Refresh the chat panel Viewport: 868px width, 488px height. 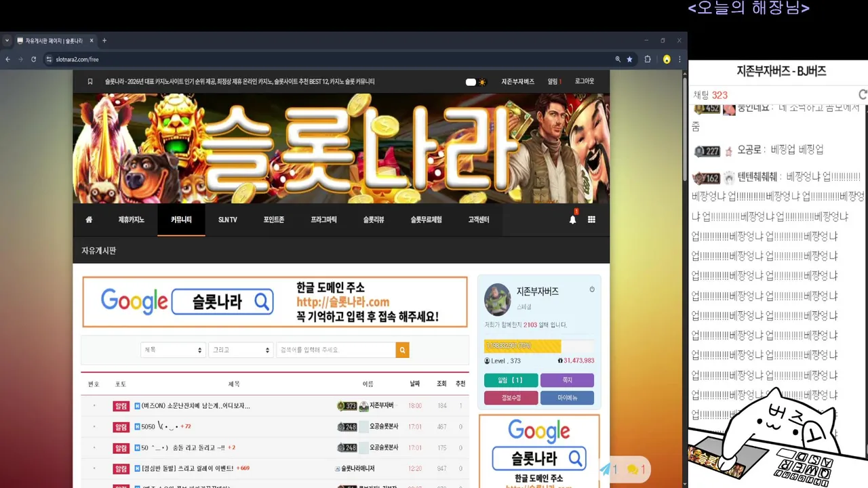[x=863, y=95]
